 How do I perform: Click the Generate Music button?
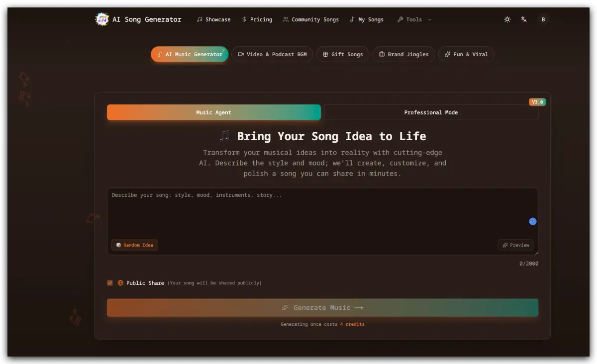click(322, 307)
